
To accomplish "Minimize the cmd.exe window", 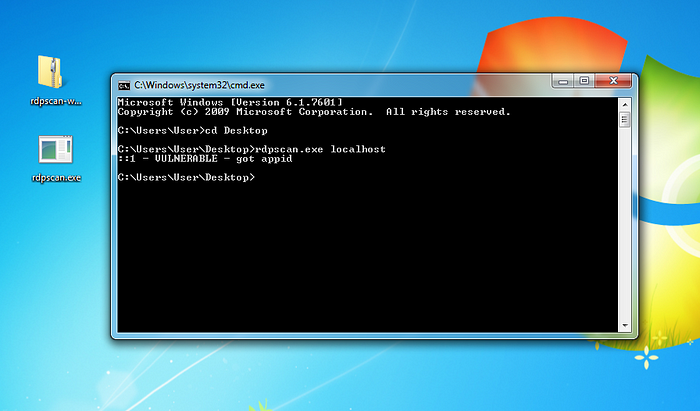I will (x=563, y=81).
